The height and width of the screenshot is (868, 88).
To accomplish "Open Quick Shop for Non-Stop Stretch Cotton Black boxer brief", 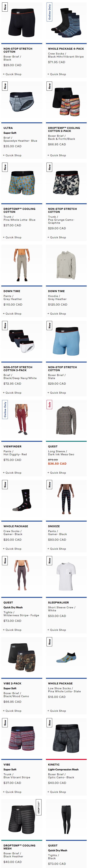I will [12, 74].
